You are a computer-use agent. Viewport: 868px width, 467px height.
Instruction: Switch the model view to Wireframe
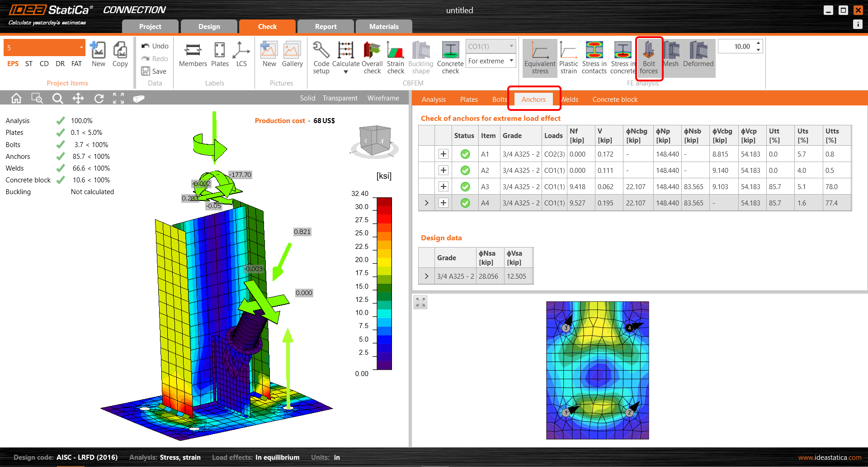[383, 98]
